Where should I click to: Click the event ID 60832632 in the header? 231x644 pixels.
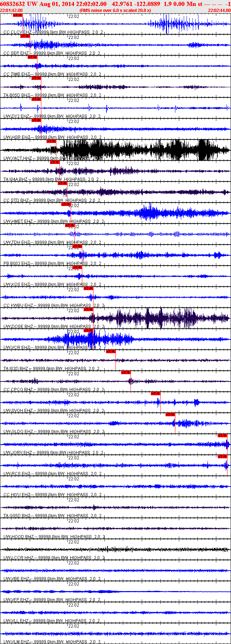coord(12,4)
